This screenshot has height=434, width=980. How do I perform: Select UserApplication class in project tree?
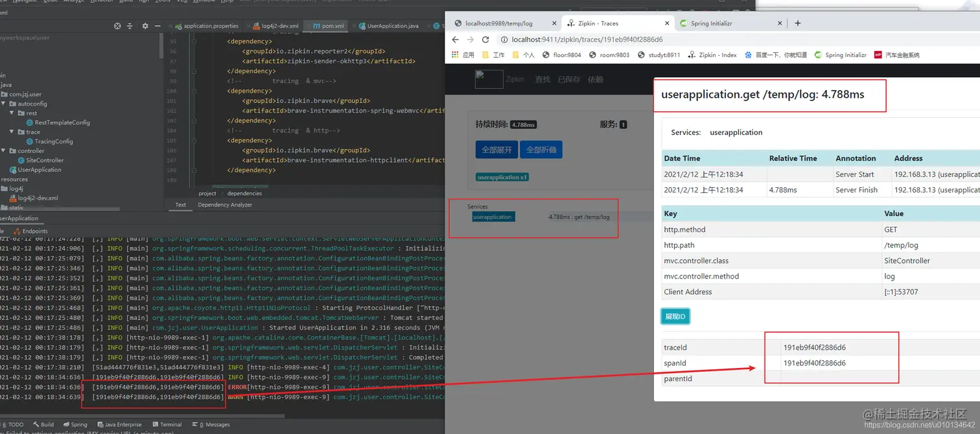pos(35,170)
